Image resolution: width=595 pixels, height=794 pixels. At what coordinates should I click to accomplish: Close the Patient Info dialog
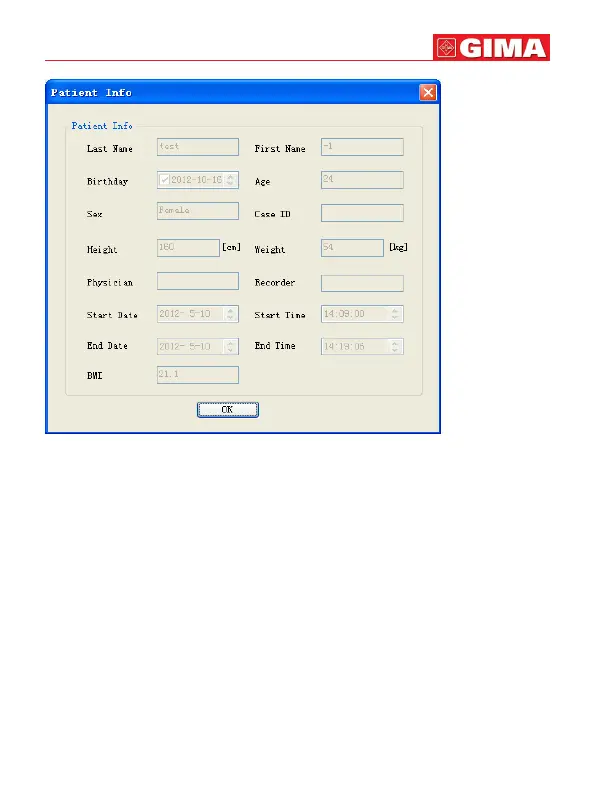click(428, 92)
